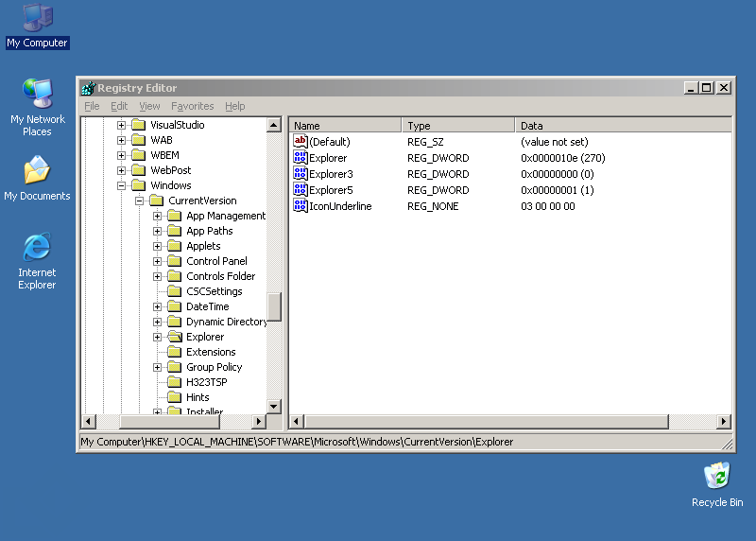
Task: Click the CSCSettings folder icon
Action: pos(175,291)
